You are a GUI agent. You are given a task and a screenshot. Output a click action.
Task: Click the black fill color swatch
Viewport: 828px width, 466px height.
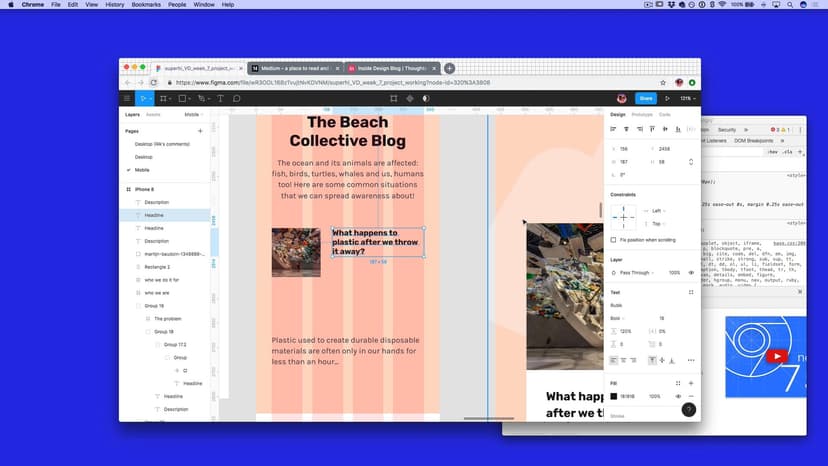614,396
